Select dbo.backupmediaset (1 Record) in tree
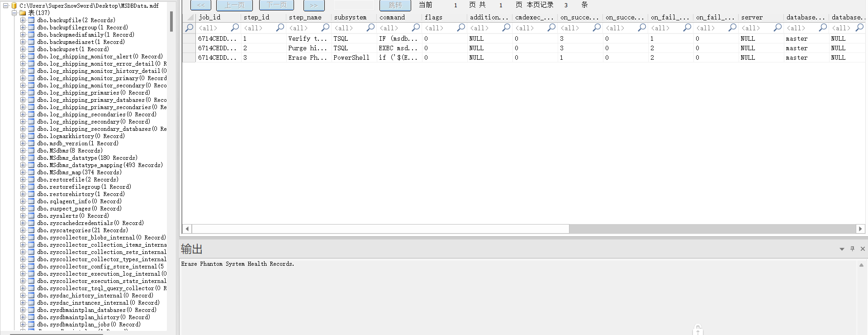 81,42
